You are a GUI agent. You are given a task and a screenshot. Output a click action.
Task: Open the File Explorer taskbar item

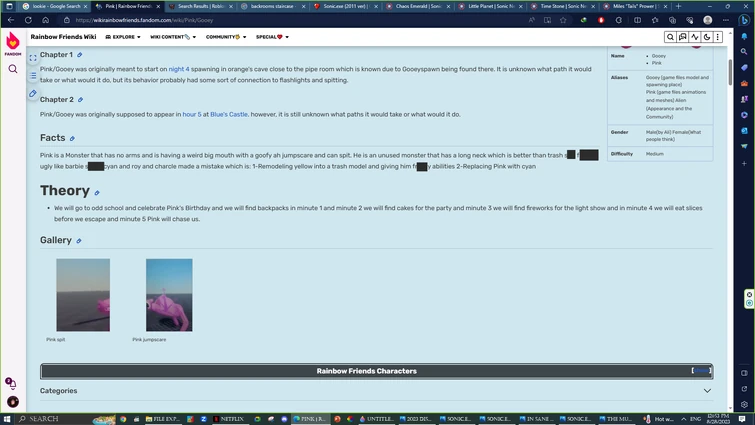[162, 419]
